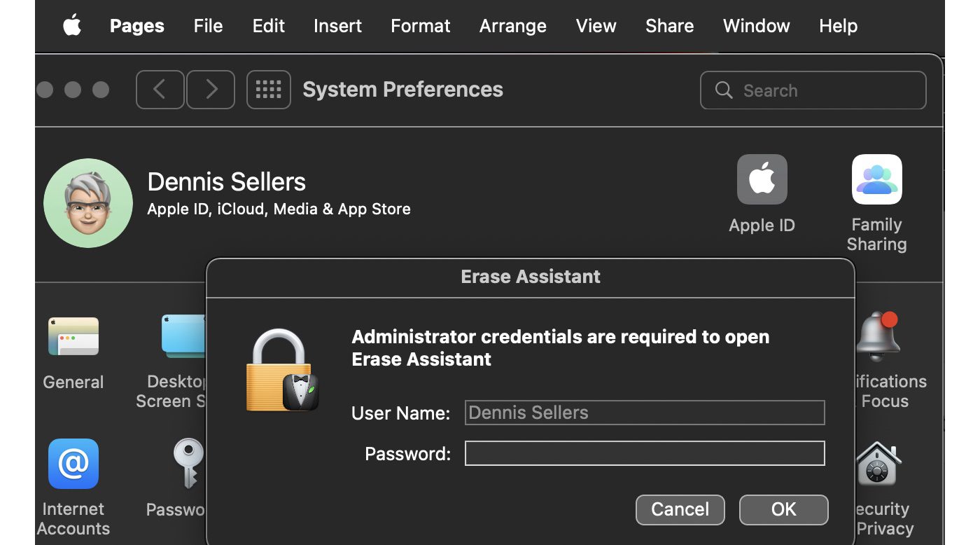
Task: Open the Arrange menu in menu bar
Action: click(x=512, y=26)
